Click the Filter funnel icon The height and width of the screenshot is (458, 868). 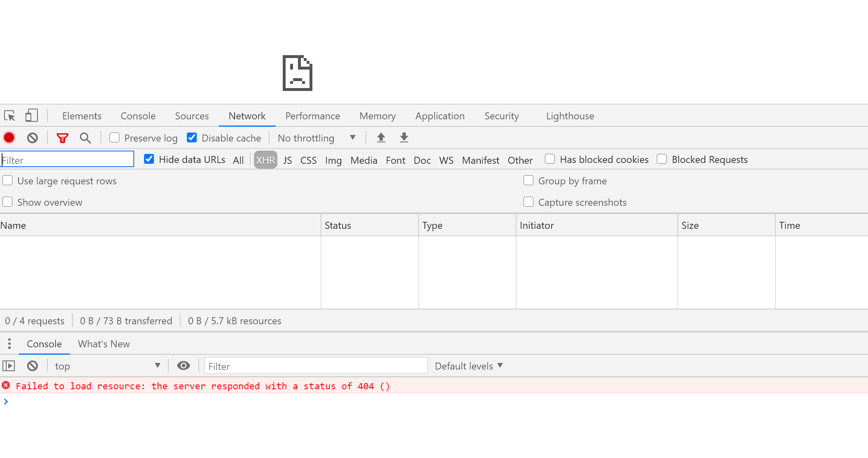click(x=62, y=138)
